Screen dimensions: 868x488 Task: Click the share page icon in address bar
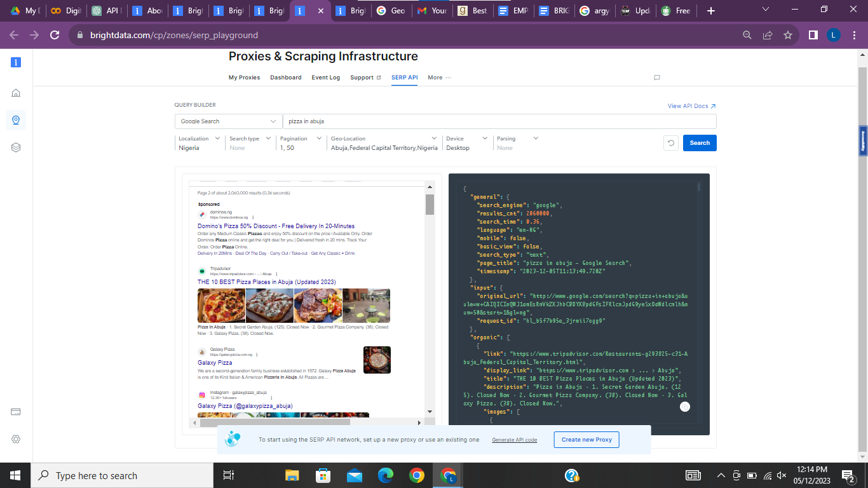click(768, 35)
